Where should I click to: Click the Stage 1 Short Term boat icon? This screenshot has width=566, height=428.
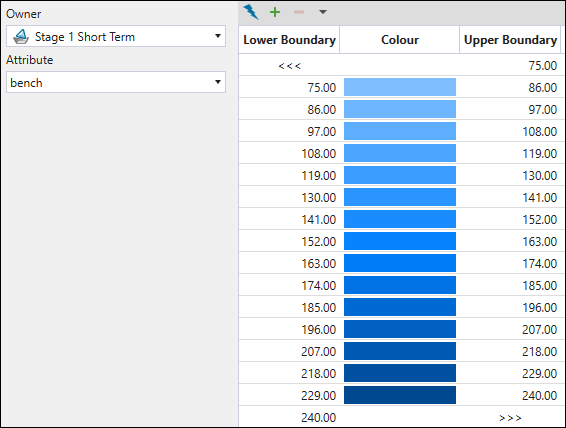[x=21, y=37]
